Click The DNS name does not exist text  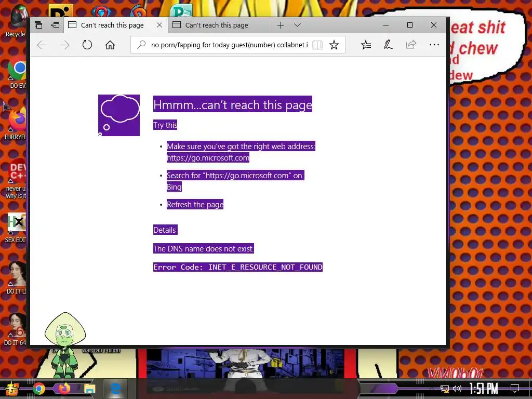[203, 249]
